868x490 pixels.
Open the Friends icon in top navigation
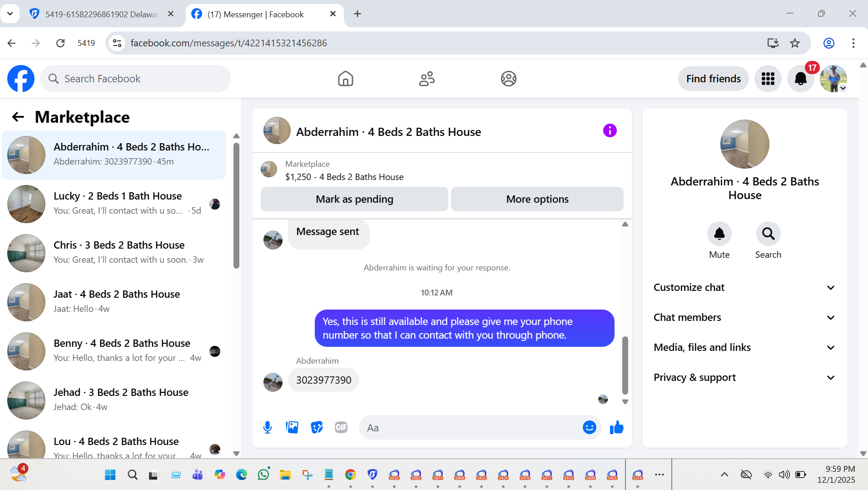[427, 79]
